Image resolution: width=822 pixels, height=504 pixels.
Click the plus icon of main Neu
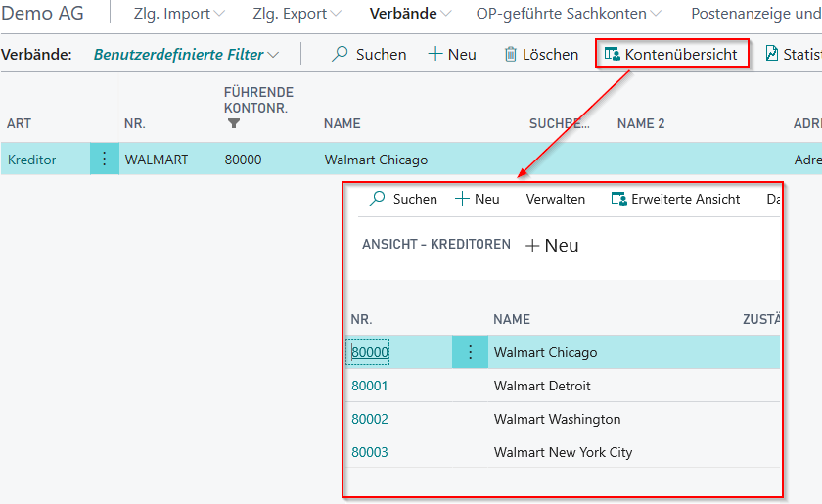click(435, 54)
